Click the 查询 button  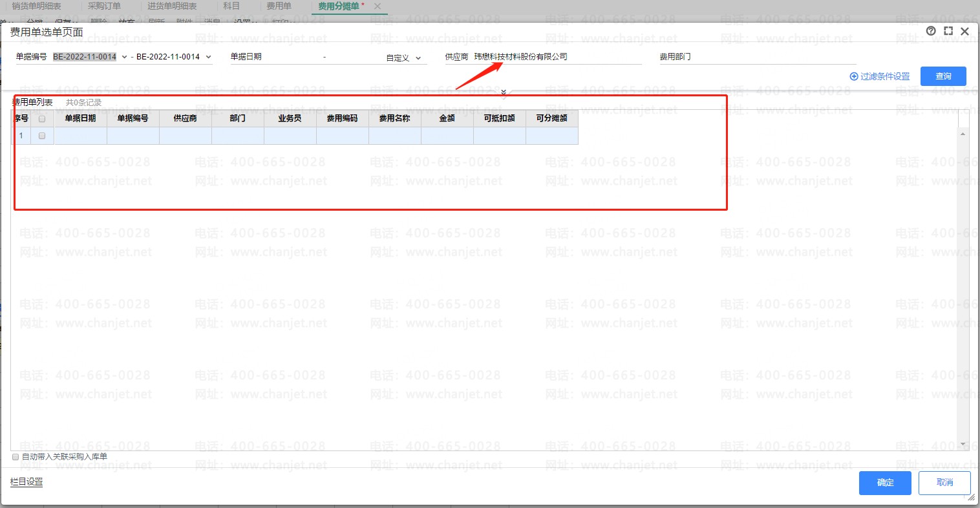click(943, 76)
